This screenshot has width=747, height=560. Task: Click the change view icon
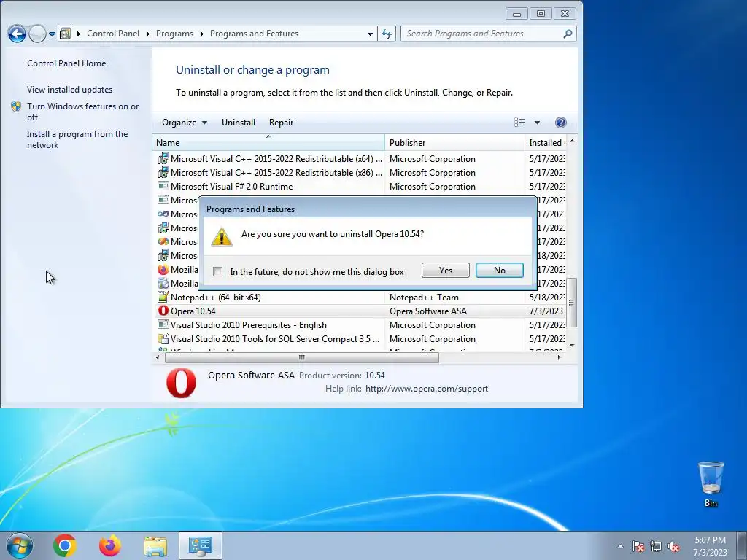click(x=519, y=122)
